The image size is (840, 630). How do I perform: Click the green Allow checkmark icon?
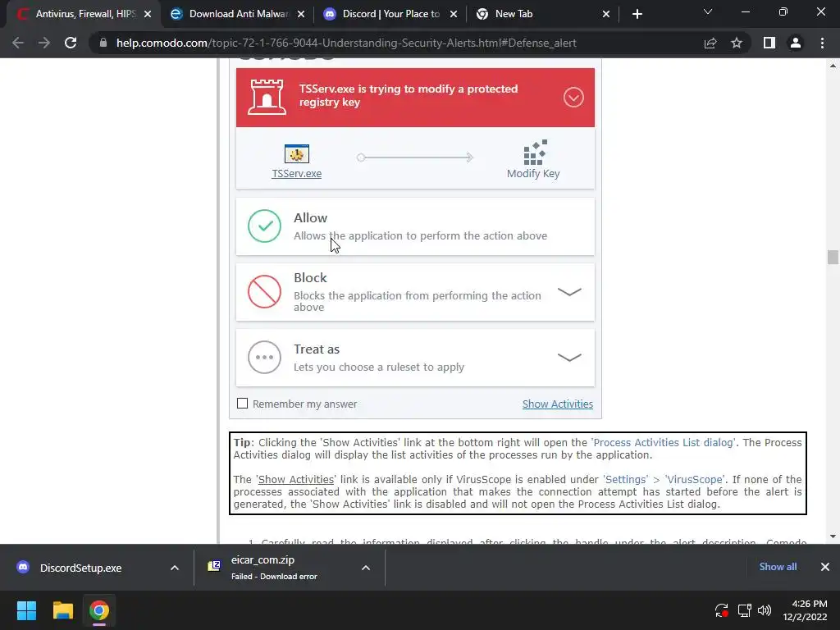pos(265,226)
